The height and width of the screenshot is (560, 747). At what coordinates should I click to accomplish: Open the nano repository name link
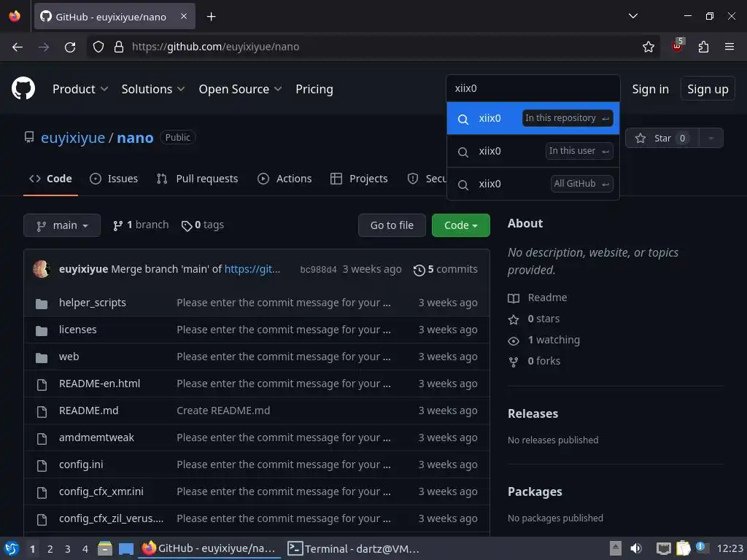[135, 138]
